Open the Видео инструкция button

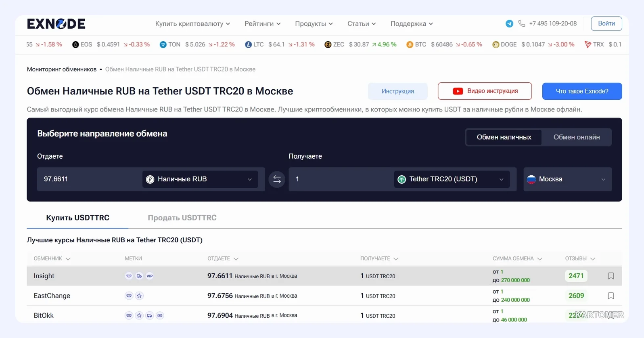[x=485, y=91]
